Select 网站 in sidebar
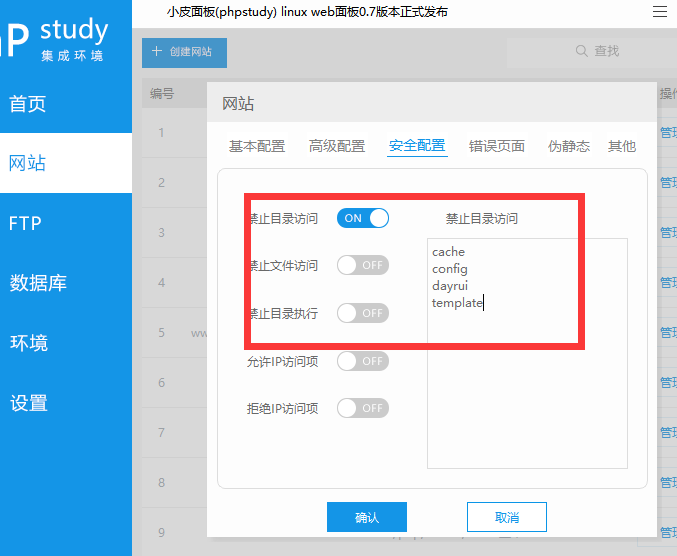The width and height of the screenshot is (677, 556). click(66, 163)
